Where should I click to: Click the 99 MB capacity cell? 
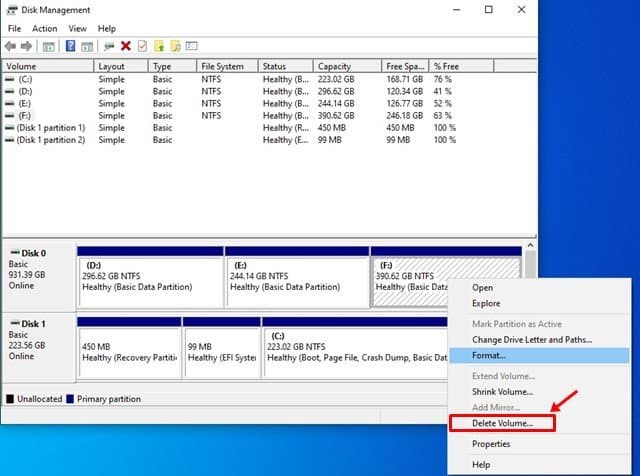329,140
